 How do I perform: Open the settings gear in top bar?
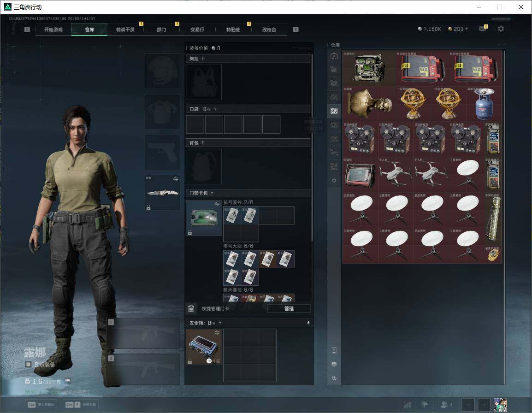pyautogui.click(x=501, y=29)
